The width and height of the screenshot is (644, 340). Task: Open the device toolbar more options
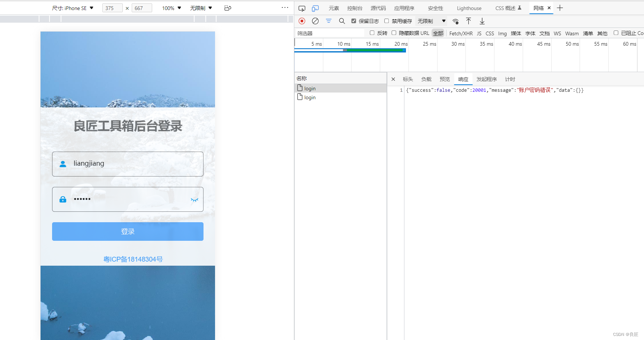tap(285, 7)
